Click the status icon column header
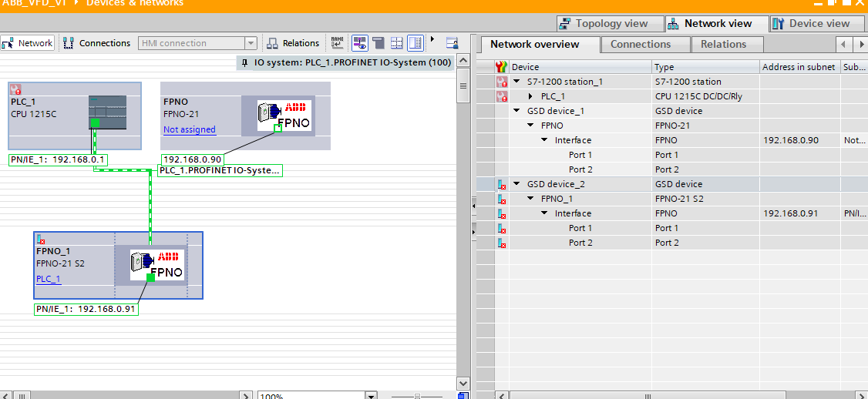 tap(502, 67)
